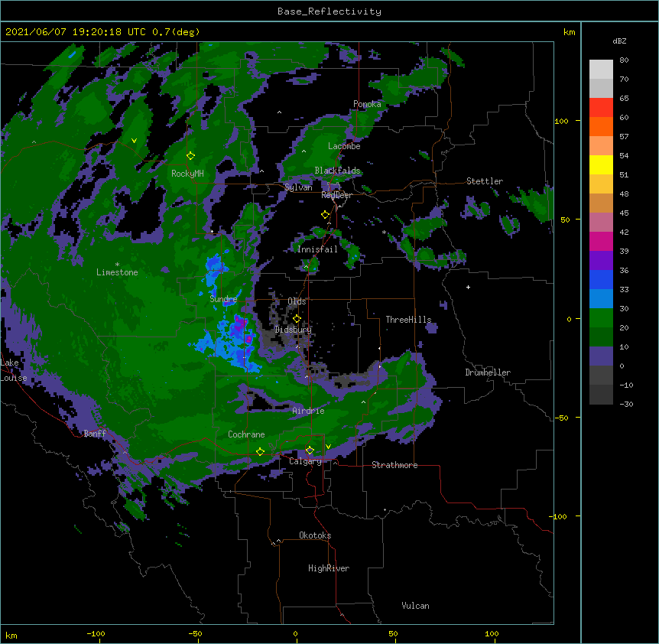The width and height of the screenshot is (659, 644).
Task: Click the yellow diamond marker below Olds
Action: click(x=297, y=319)
